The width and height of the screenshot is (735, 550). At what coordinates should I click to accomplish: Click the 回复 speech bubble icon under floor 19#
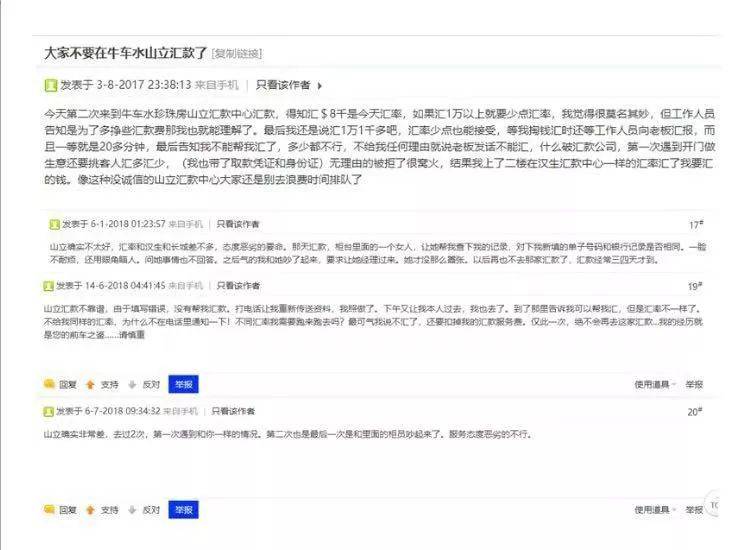click(49, 383)
